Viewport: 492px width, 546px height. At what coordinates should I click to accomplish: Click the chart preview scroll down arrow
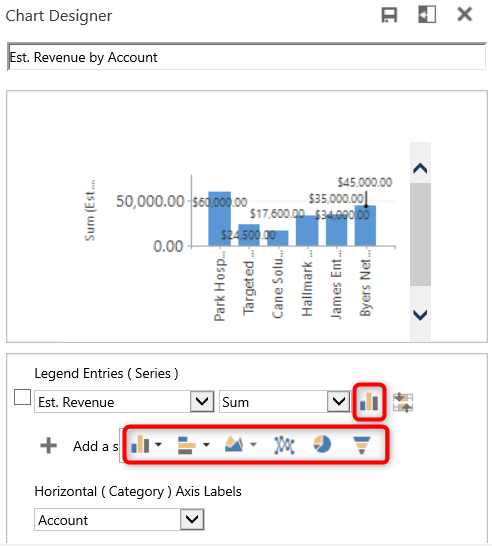(420, 315)
